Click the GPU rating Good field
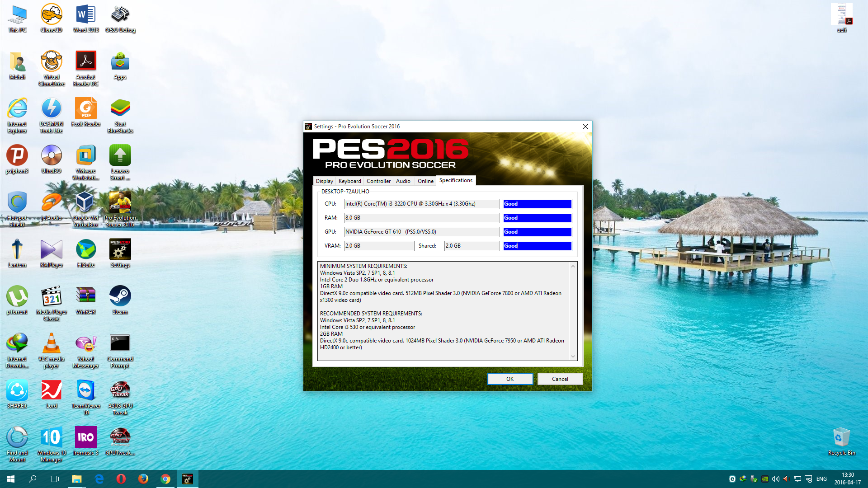Screen dimensions: 868x488 coord(537,232)
